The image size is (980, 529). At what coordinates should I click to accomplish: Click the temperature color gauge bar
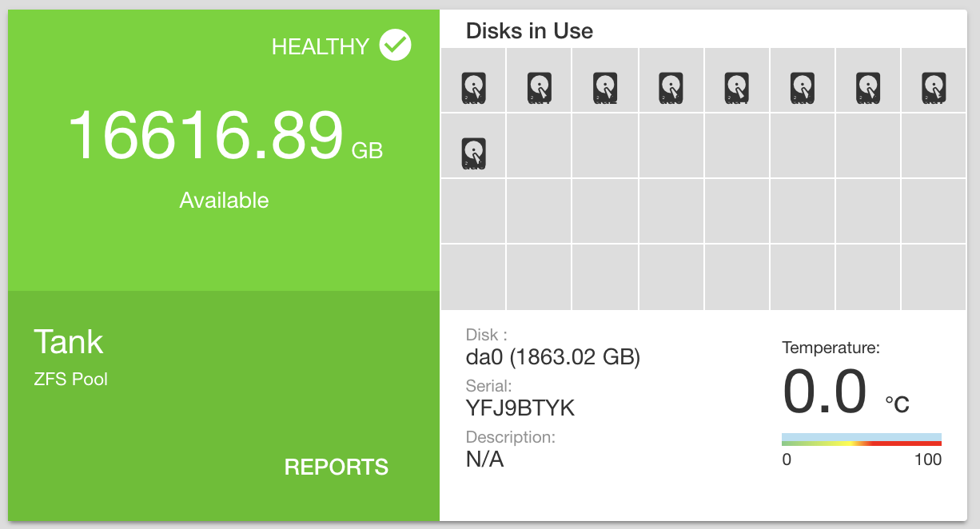862,440
